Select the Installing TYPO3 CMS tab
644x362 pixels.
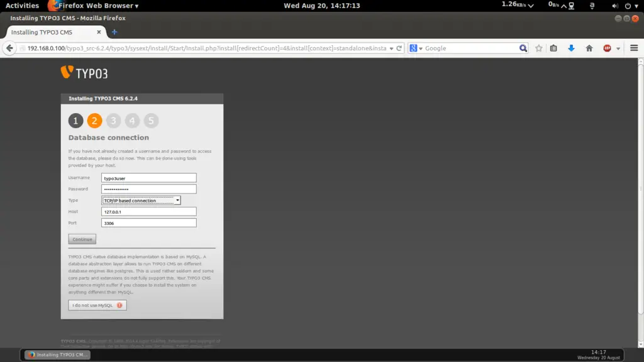56,32
